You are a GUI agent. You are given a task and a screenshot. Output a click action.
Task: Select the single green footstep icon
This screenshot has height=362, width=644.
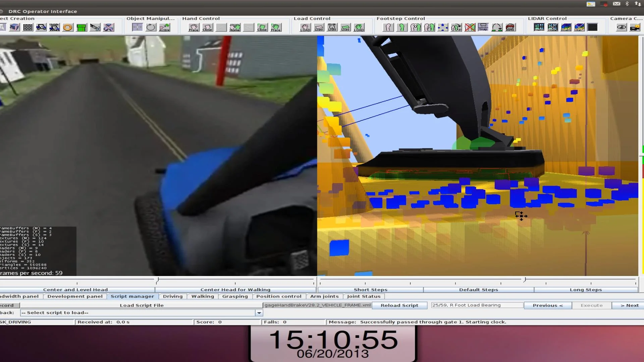pos(402,27)
